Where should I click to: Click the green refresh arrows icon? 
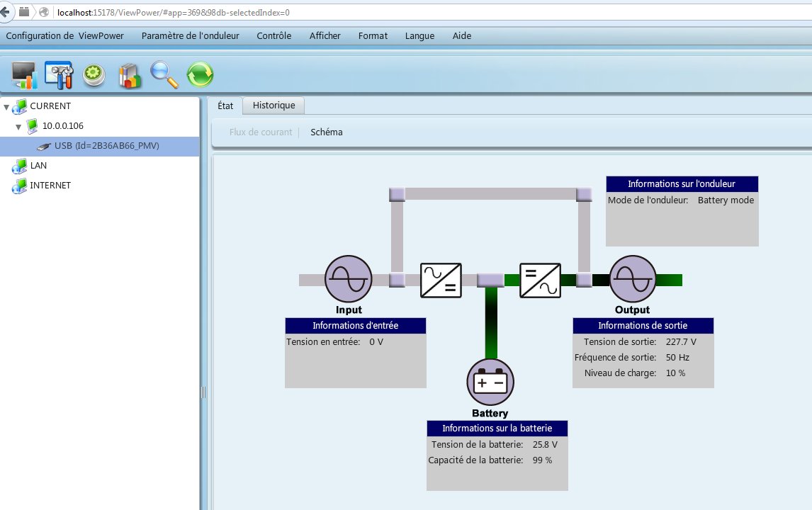point(200,74)
